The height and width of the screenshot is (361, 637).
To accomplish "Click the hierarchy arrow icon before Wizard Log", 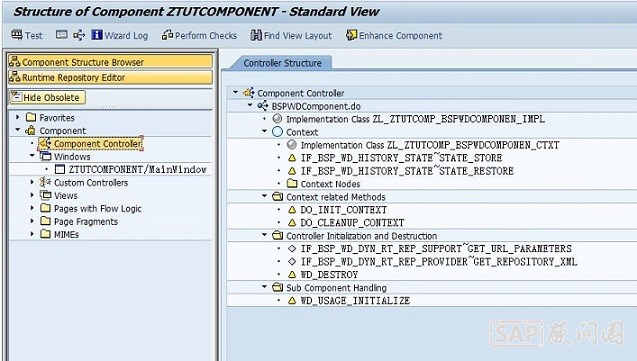I will (x=79, y=35).
